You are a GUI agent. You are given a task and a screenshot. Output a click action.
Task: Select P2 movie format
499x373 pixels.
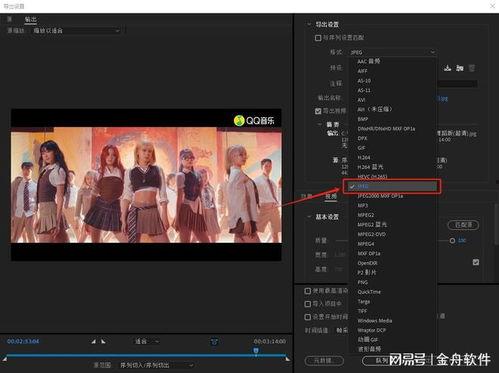pos(367,273)
